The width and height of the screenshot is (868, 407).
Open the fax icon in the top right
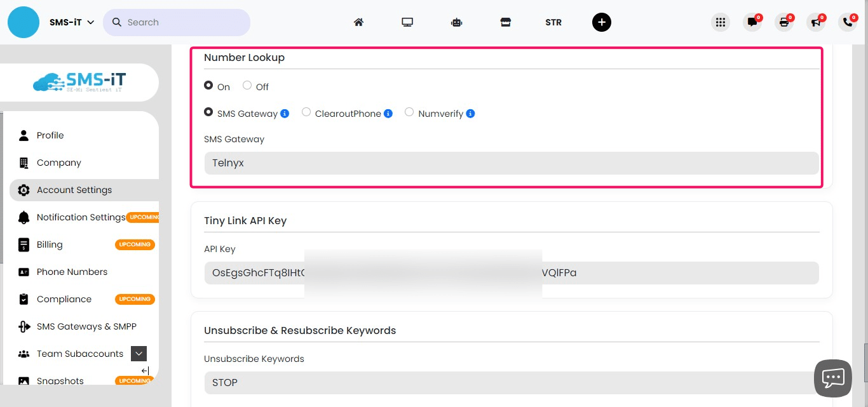[x=784, y=22]
